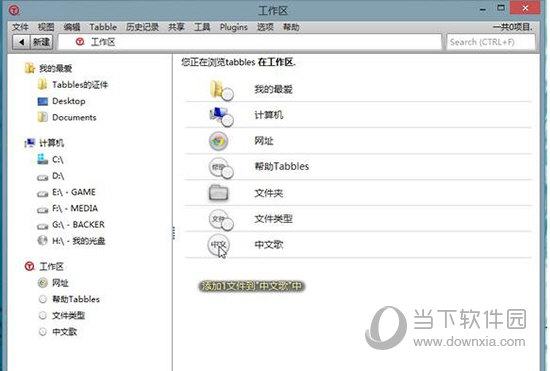Viewport: 550px width, 371px height.
Task: Click the Search (CTRL+F) field
Action: 491,42
